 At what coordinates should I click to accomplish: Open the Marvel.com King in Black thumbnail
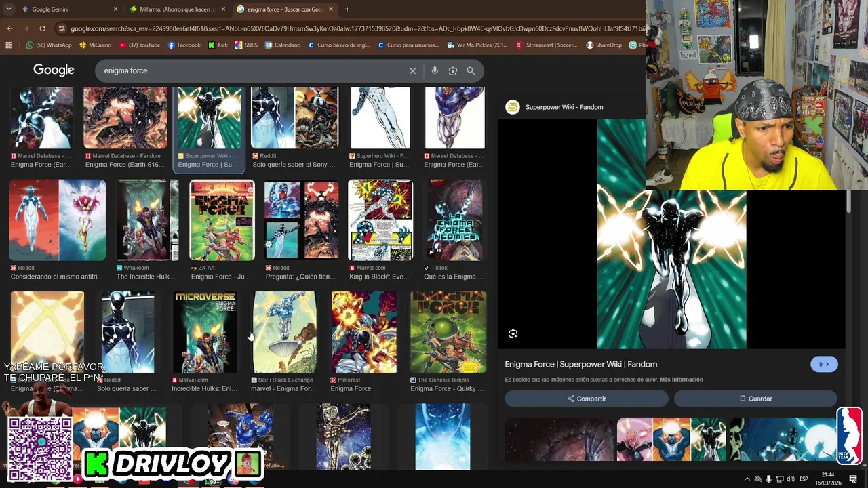380,220
